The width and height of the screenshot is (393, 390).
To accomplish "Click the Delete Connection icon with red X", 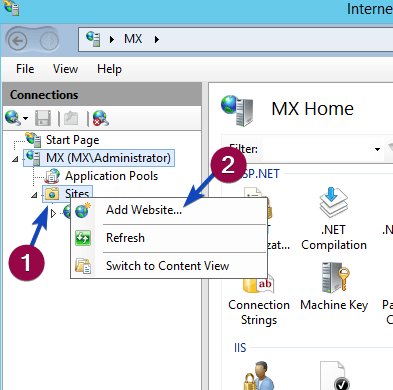I will click(101, 118).
